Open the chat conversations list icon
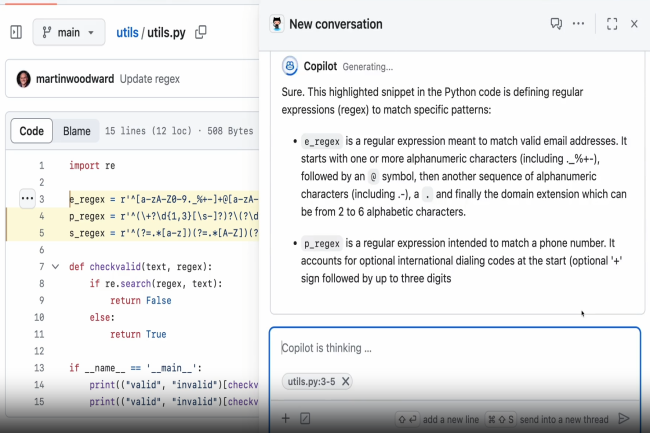Screen dimensions: 650x433 tap(556, 23)
